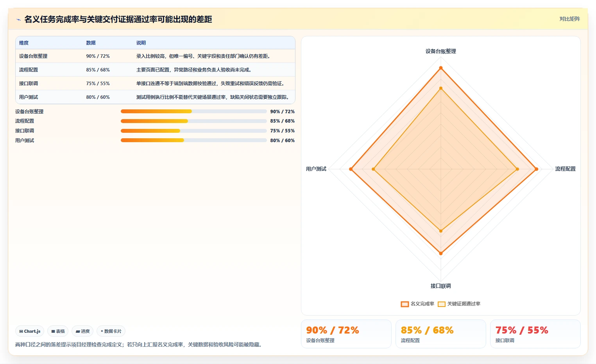Toggle the 名义完成率 legend swatch

tap(405, 304)
